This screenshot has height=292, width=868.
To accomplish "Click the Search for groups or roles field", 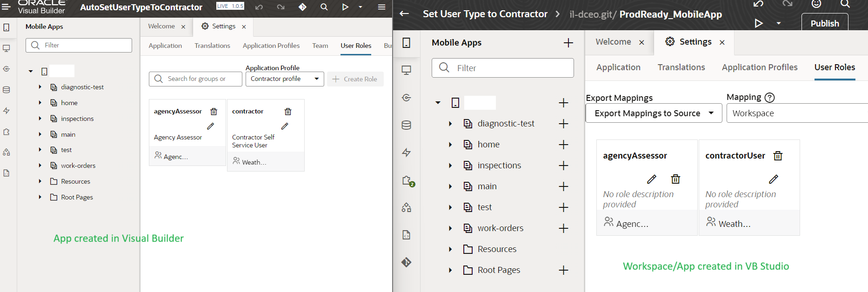I will coord(195,79).
